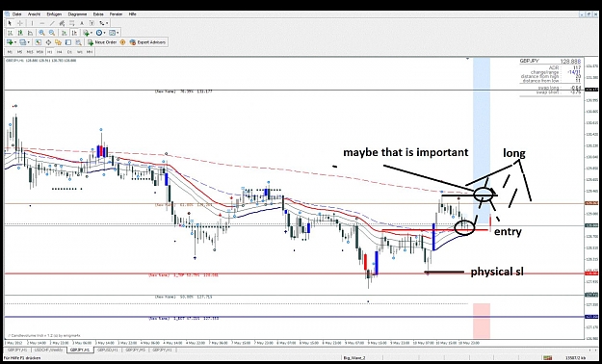
Task: Select the text label 'T' tool
Action: (92, 23)
